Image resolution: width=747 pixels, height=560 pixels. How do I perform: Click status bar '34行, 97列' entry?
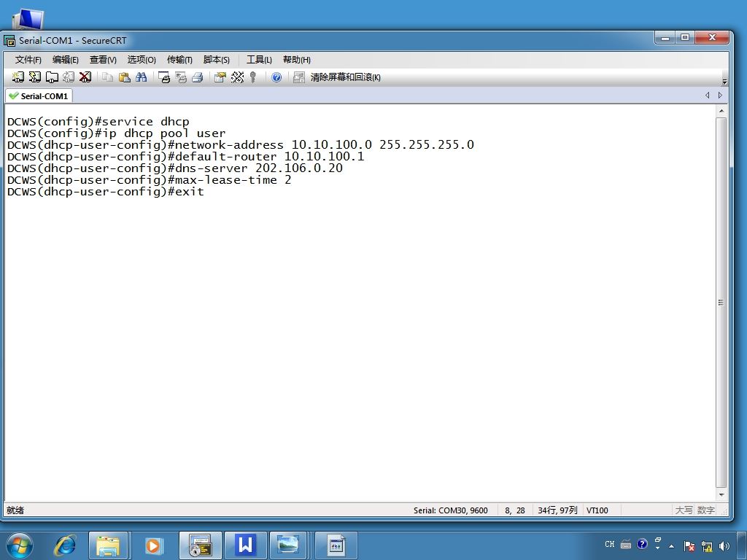point(557,510)
